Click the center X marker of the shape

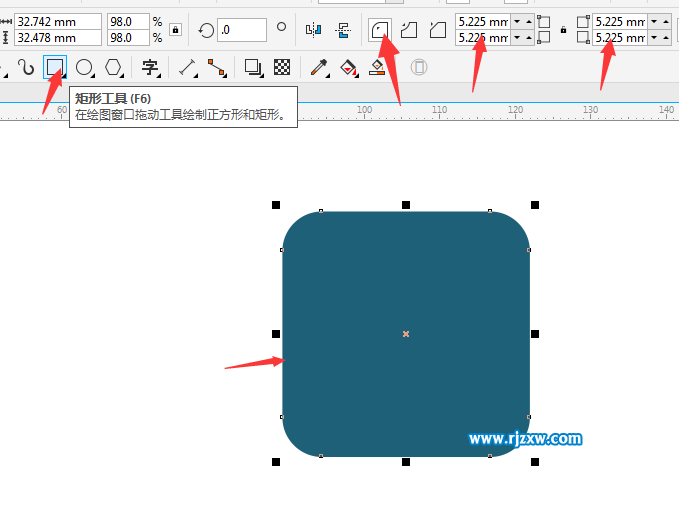coord(406,334)
